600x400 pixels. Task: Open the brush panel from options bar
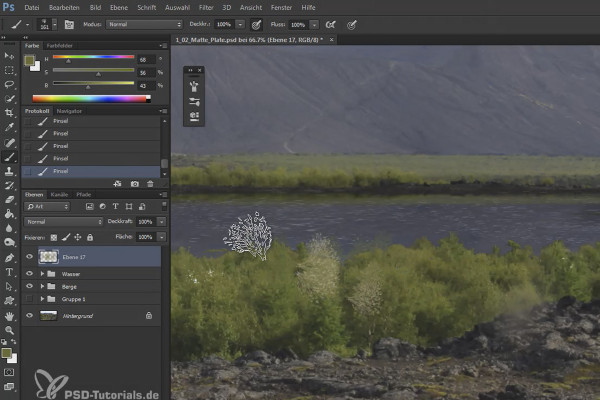69,25
